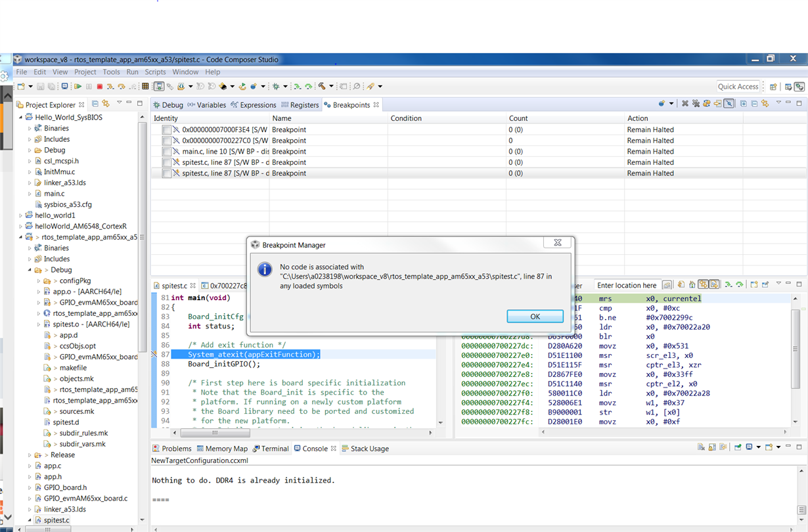The image size is (808, 532).
Task: Open the Terminal tab
Action: click(270, 449)
